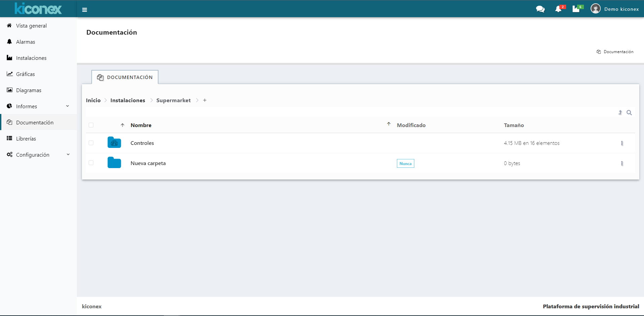The image size is (644, 316).
Task: Check the Nueva carpeta checkbox
Action: [91, 163]
